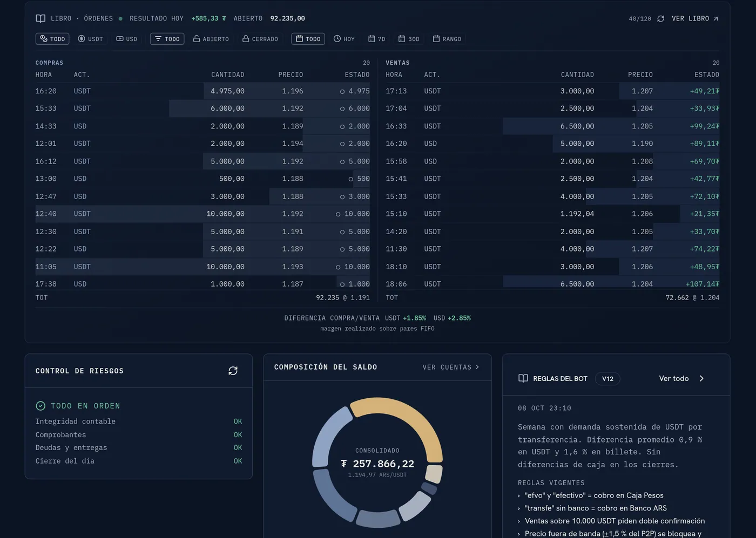Viewport: 756px width, 538px height.
Task: Switch the date range to HOY
Action: click(345, 39)
